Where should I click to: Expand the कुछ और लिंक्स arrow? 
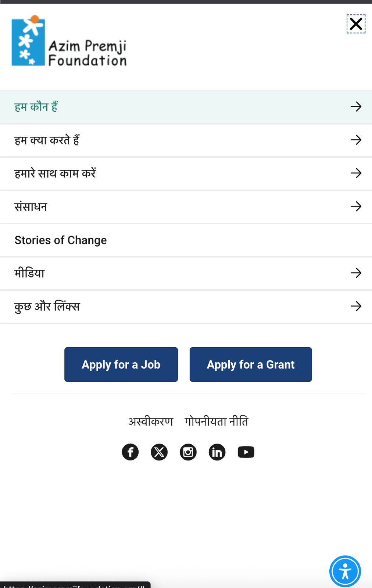pos(356,306)
